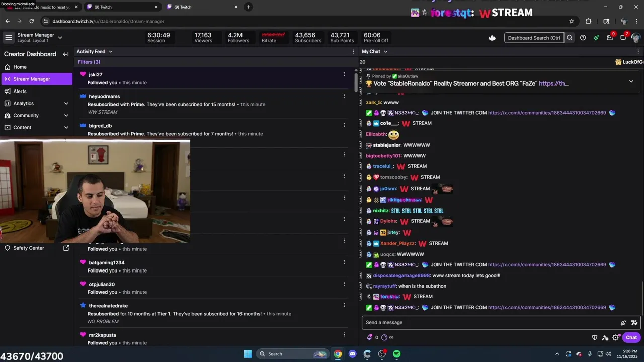Focus the Dashboard Search field

[534, 38]
